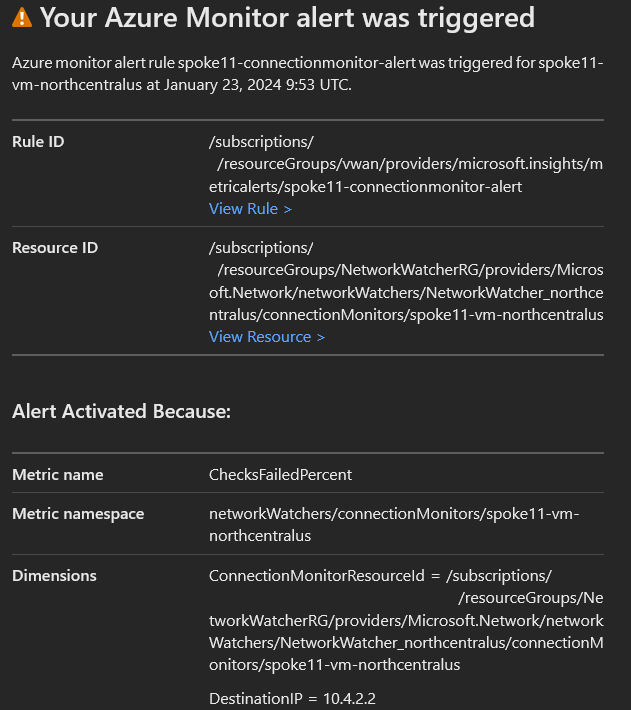The image size is (631, 710).
Task: Open the View Resource link
Action: (266, 337)
